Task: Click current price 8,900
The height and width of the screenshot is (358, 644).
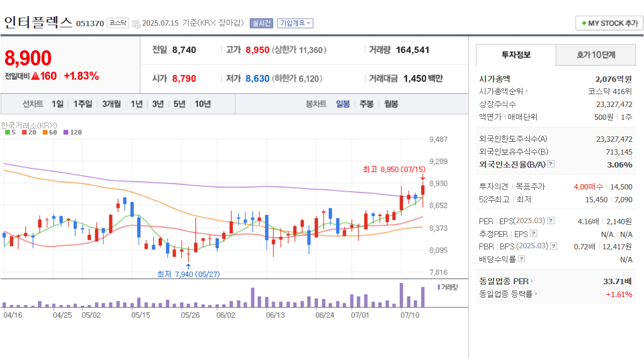Action: point(28,58)
